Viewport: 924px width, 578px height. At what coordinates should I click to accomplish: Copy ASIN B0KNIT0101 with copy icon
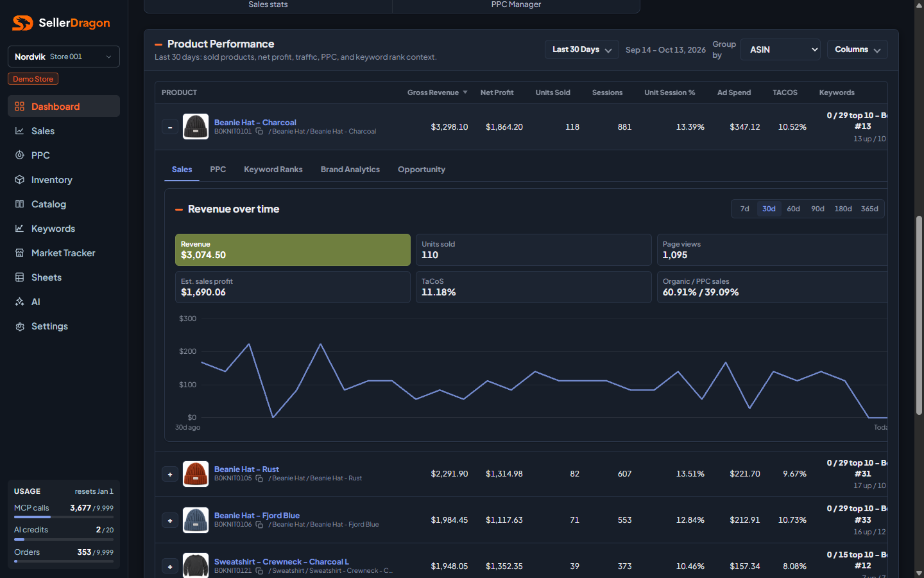click(259, 132)
